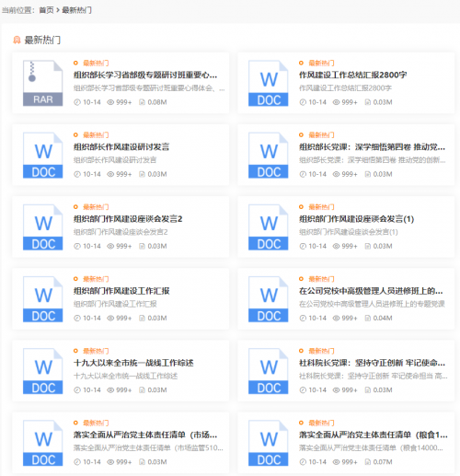Click DOC icon for 组织部长作风建设研讨发言
460x476 pixels.
[x=43, y=156]
